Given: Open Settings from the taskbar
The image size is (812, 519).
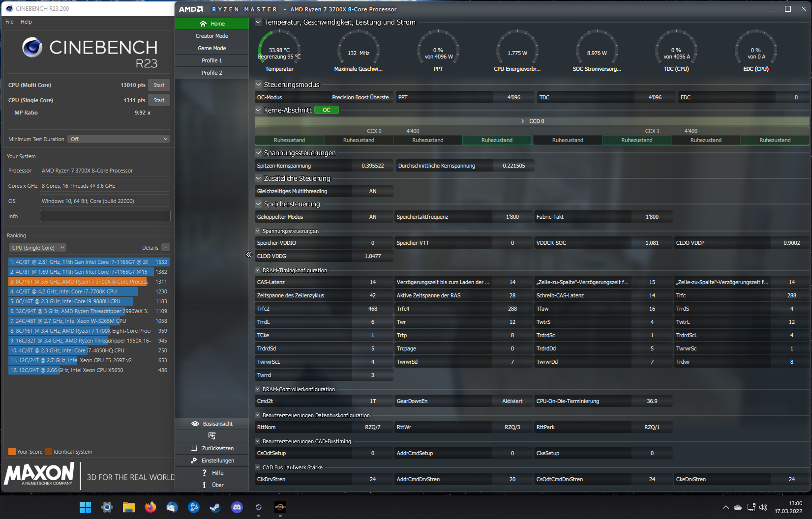Looking at the screenshot, I should click(x=107, y=507).
